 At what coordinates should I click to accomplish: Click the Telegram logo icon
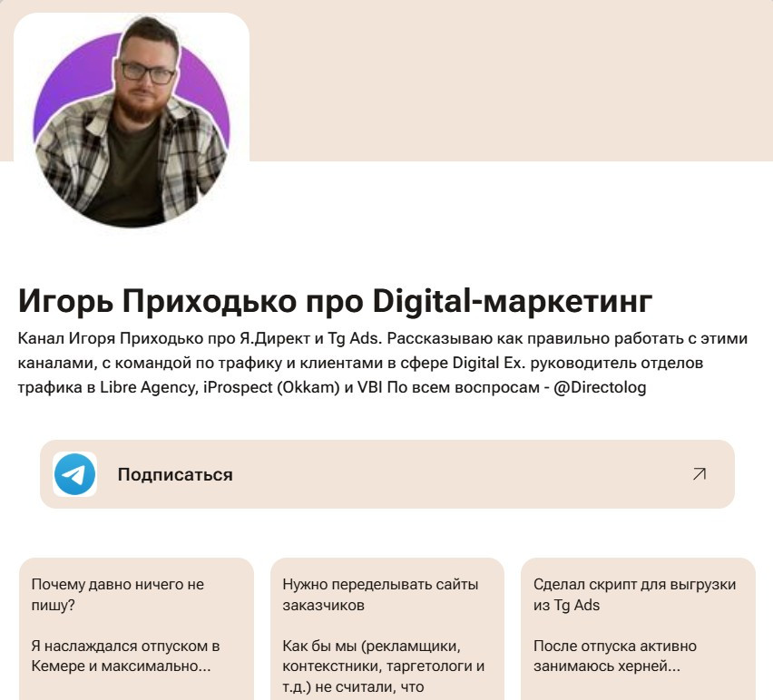tap(75, 474)
